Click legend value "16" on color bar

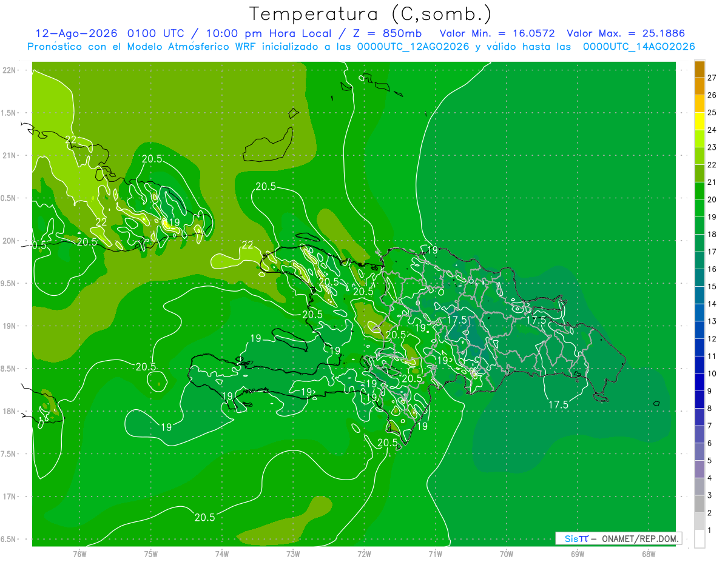(x=712, y=269)
